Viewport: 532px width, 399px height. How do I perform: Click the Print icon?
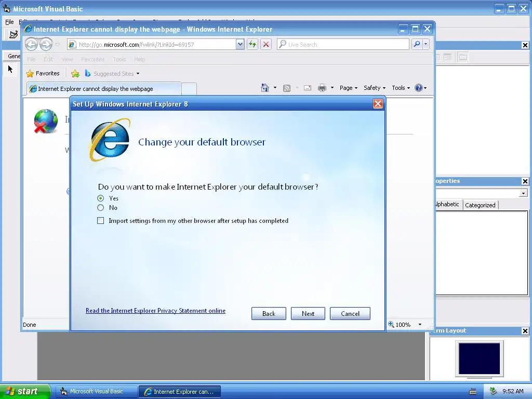(x=322, y=88)
